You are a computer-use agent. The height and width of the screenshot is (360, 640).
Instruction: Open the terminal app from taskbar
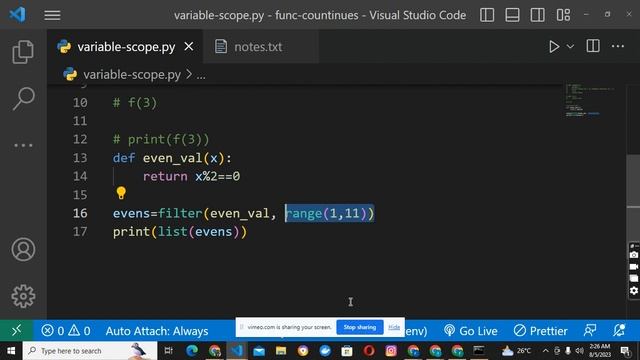[479, 351]
